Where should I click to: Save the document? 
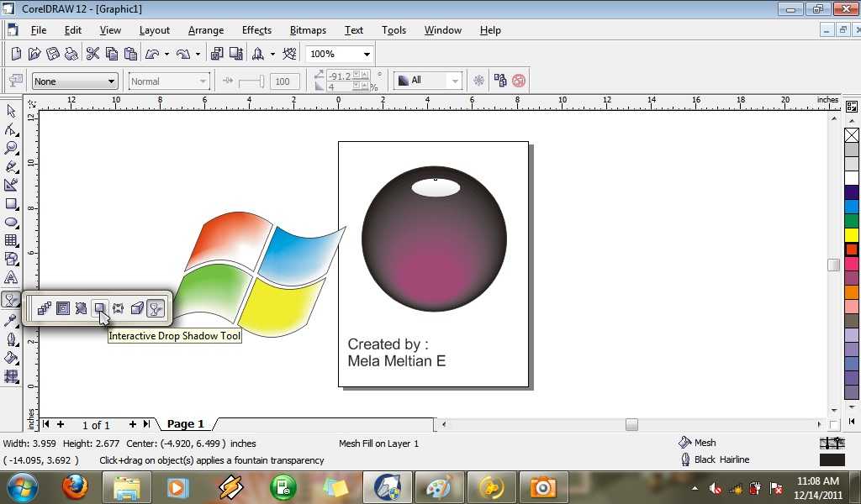click(x=53, y=54)
